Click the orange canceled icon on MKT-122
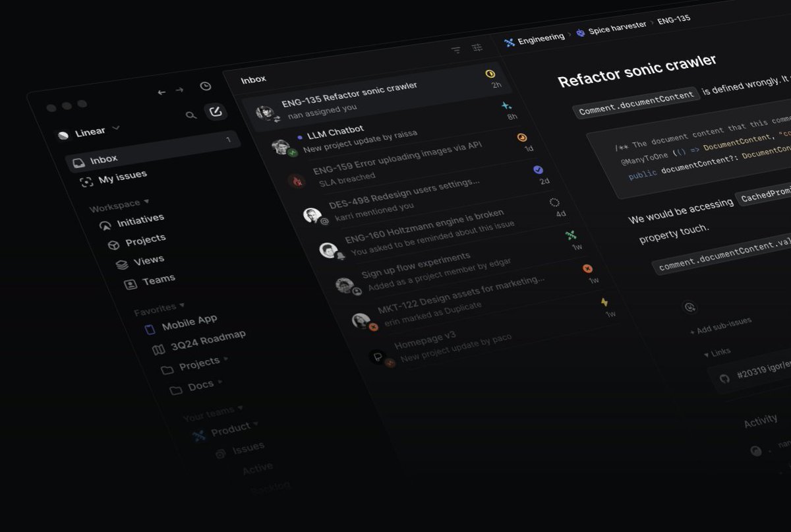 point(588,268)
